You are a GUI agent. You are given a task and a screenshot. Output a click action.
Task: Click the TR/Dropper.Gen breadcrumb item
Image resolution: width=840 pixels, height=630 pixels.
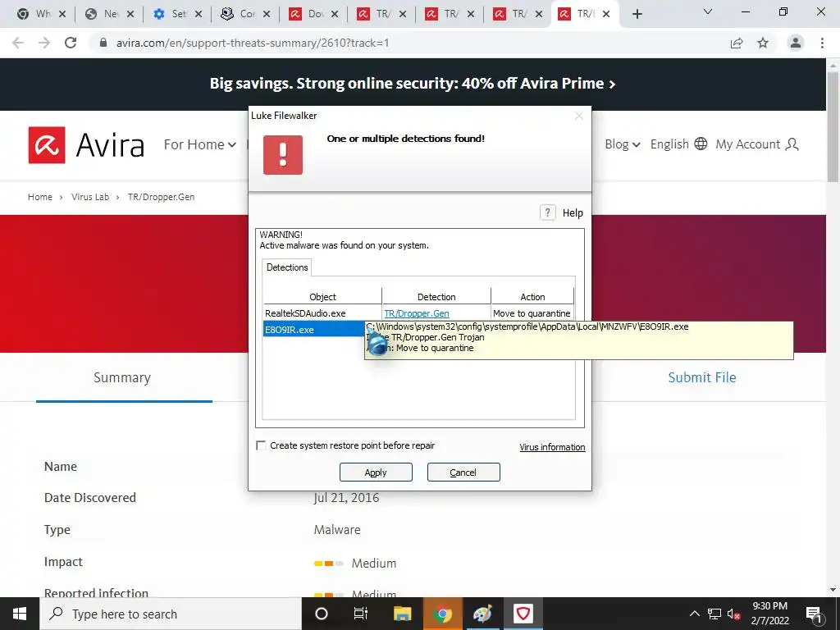click(162, 197)
